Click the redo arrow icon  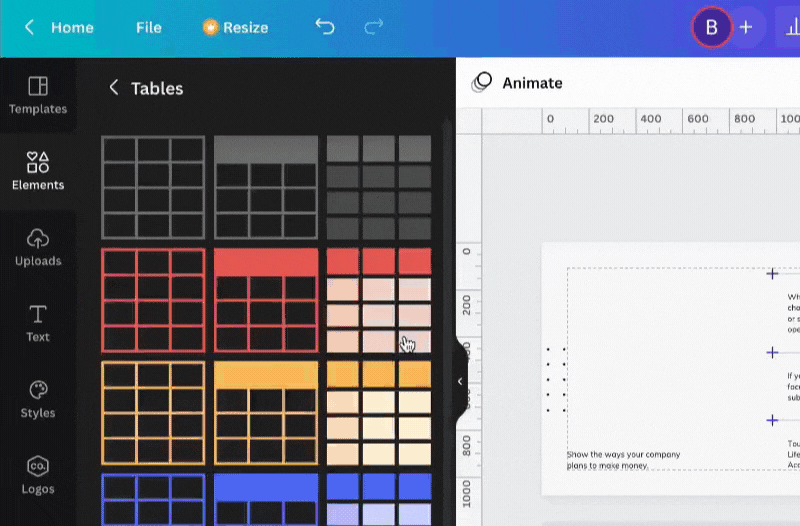point(372,27)
